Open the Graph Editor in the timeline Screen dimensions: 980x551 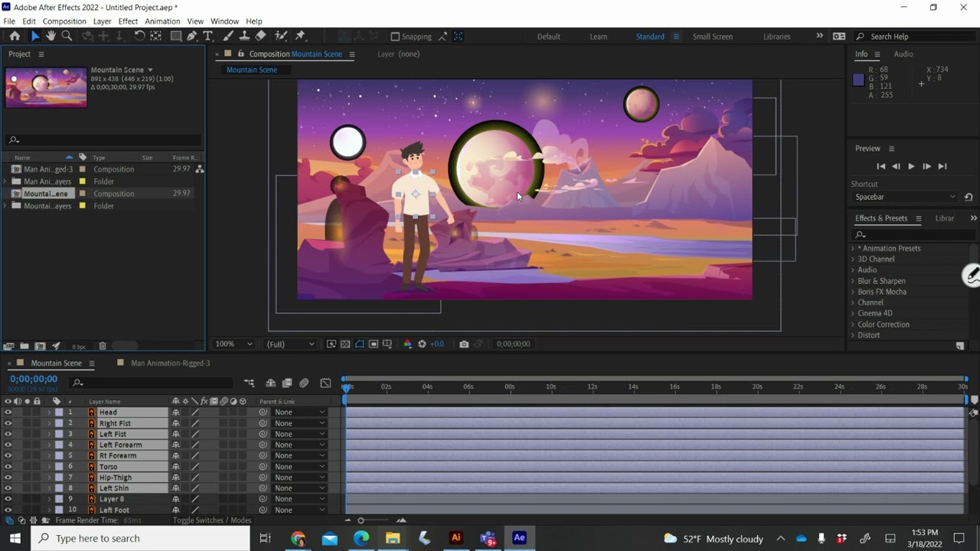pos(325,383)
